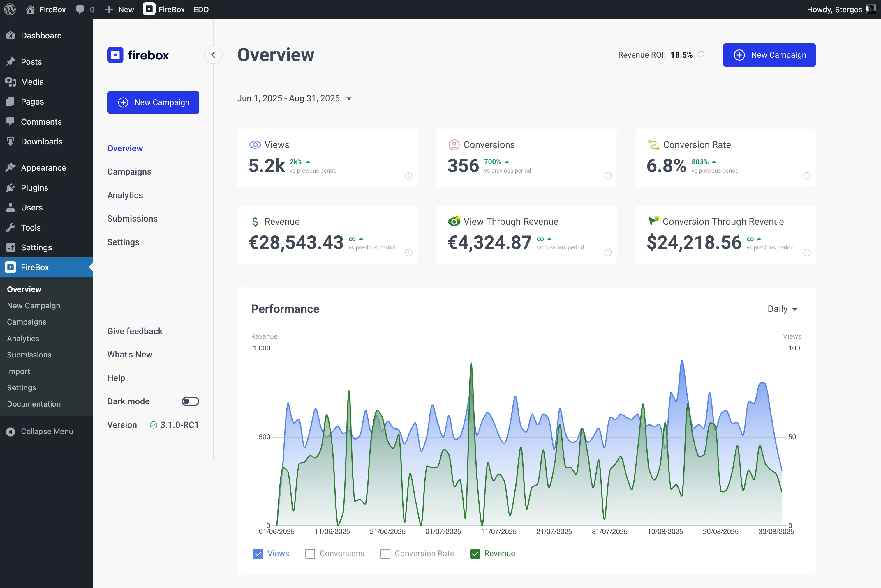This screenshot has height=588, width=881.
Task: Open Submissions in firebox sidebar
Action: coord(132,219)
